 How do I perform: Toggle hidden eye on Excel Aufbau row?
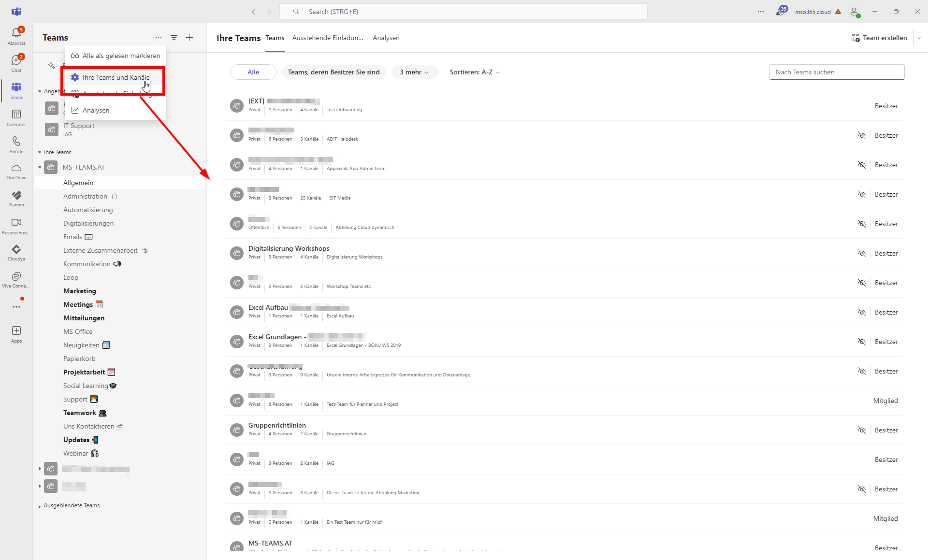pos(862,312)
